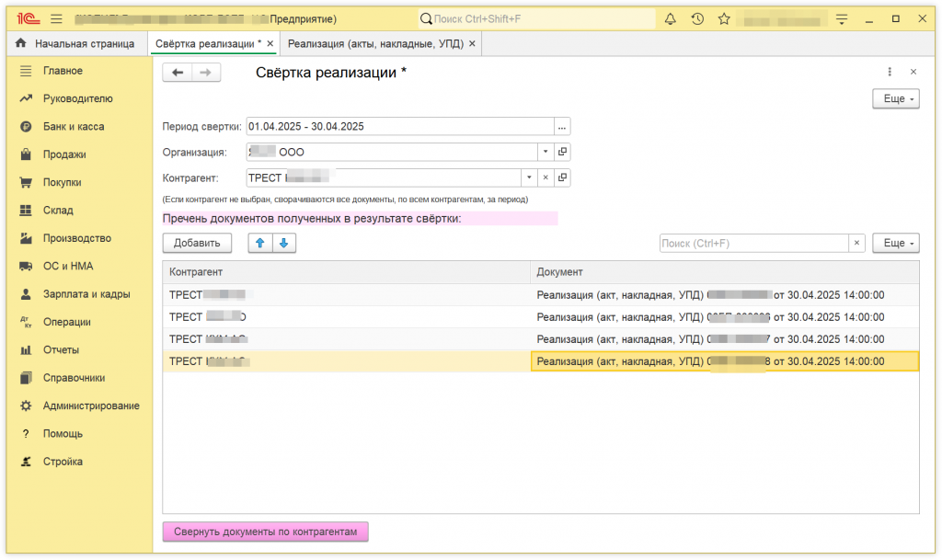Click Свернуть документы по контрагентам button
The height and width of the screenshot is (560, 942).
pos(265,531)
